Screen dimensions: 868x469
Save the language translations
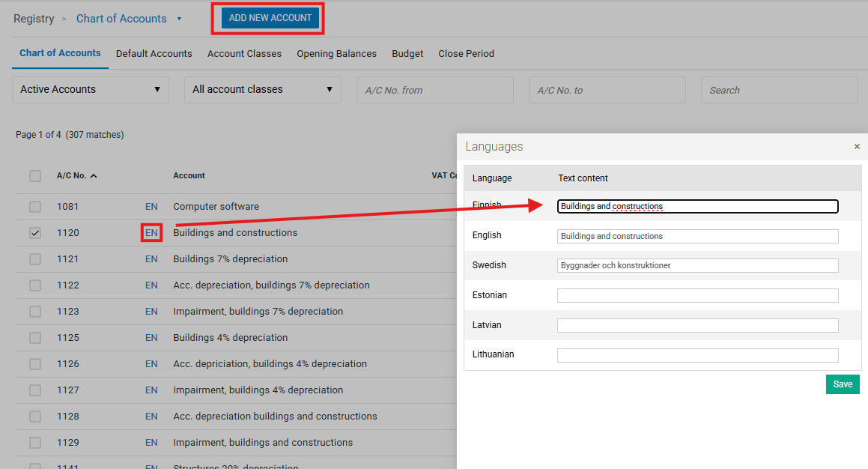[x=843, y=384]
